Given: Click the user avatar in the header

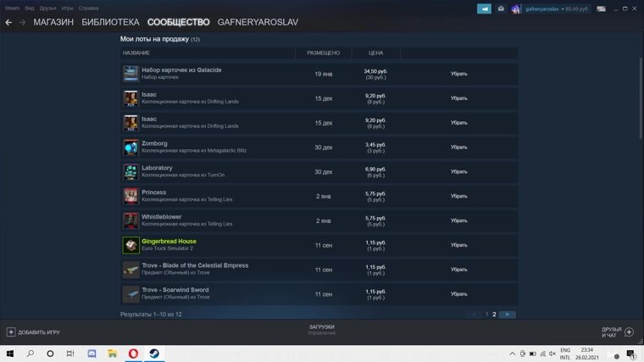Looking at the screenshot, I should coord(515,9).
